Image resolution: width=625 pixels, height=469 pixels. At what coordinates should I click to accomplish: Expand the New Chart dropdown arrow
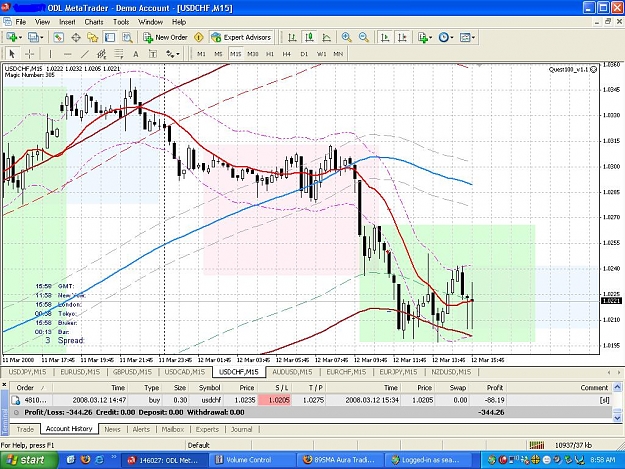20,38
